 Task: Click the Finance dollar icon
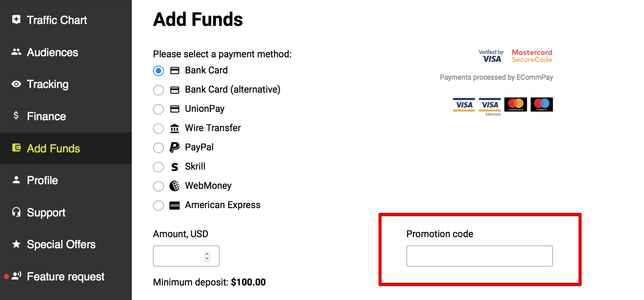(16, 115)
